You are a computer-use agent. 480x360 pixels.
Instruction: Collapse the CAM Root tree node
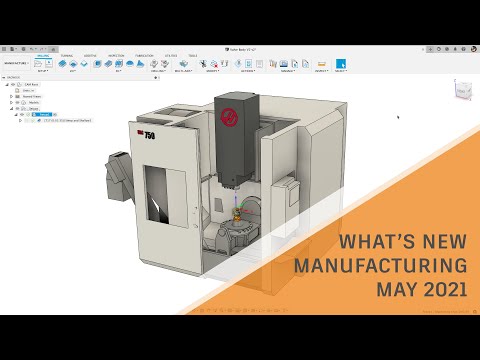(x=7, y=85)
